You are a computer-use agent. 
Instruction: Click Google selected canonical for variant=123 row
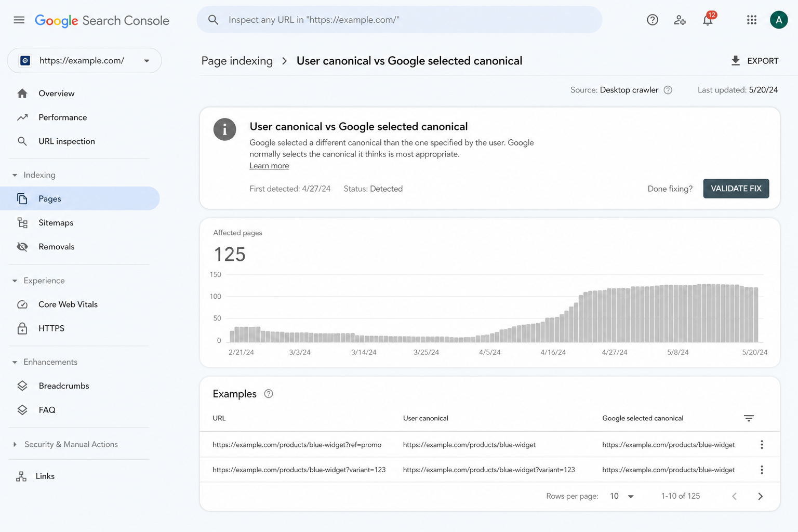(669, 470)
